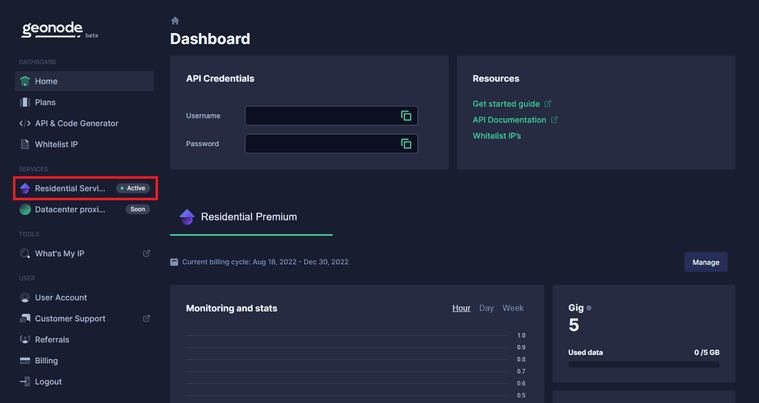Click the Password field

(331, 144)
